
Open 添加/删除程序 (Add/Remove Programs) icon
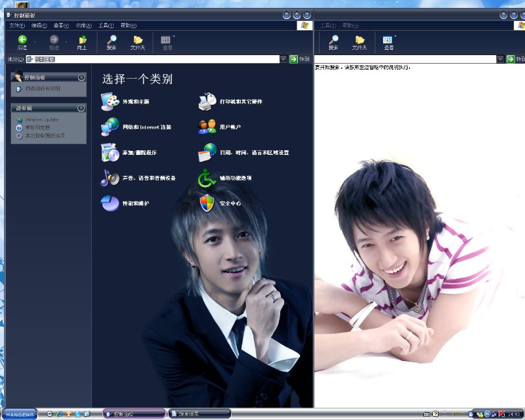[110, 152]
